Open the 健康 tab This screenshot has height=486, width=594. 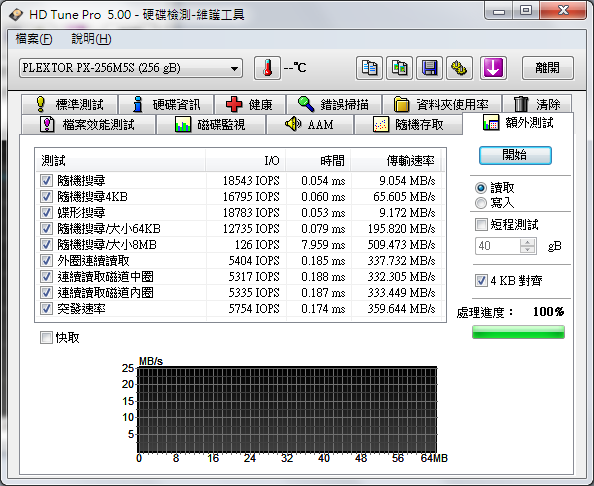point(250,104)
